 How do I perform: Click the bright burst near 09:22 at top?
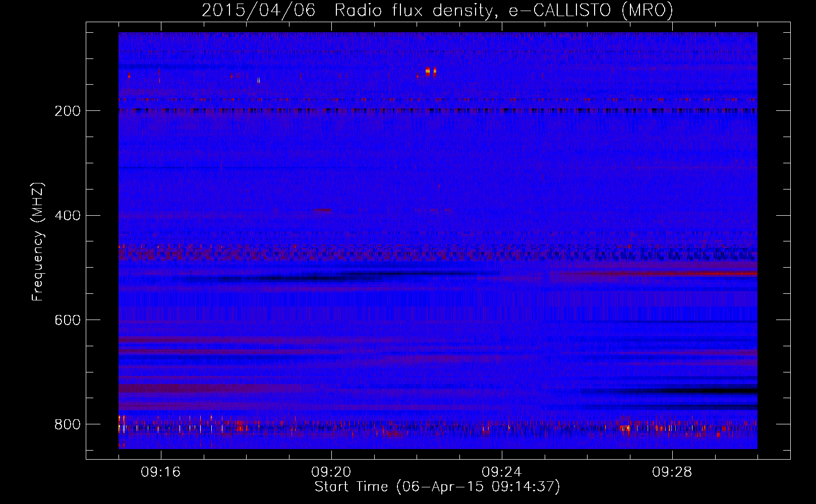click(x=431, y=72)
